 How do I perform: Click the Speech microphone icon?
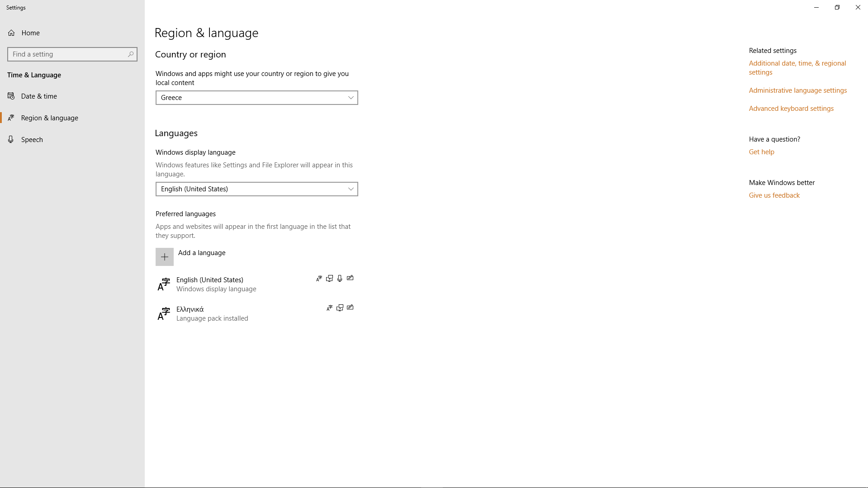pos(11,139)
